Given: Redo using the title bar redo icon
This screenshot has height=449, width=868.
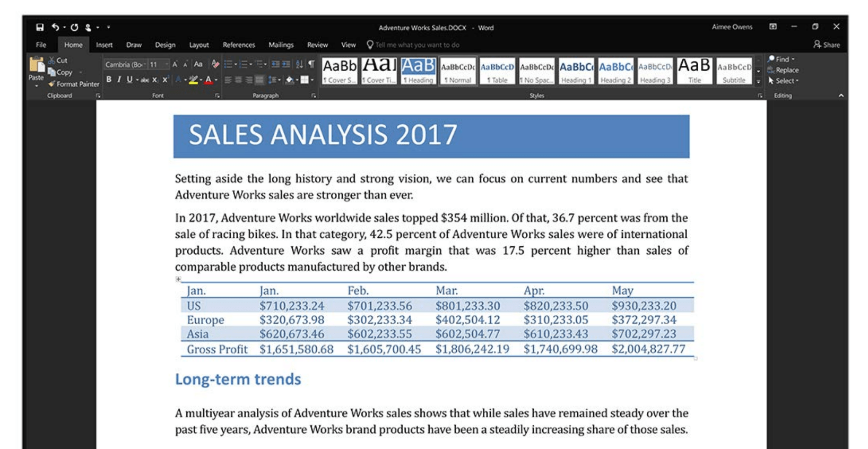Looking at the screenshot, I should pyautogui.click(x=74, y=27).
